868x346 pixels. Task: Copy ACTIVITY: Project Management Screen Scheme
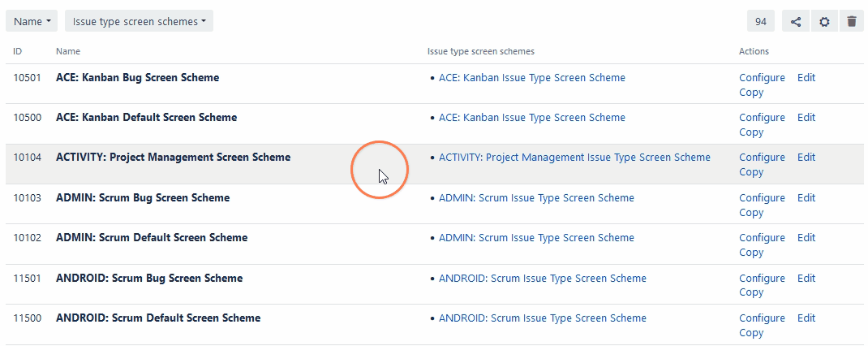pos(751,172)
